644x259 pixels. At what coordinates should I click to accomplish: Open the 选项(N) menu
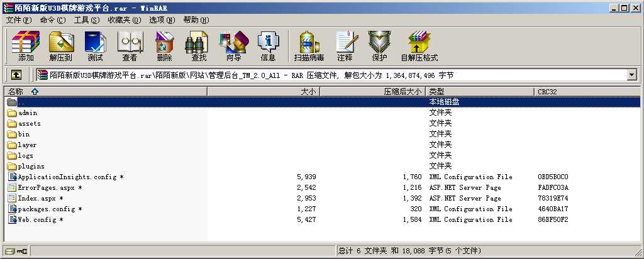pyautogui.click(x=162, y=20)
